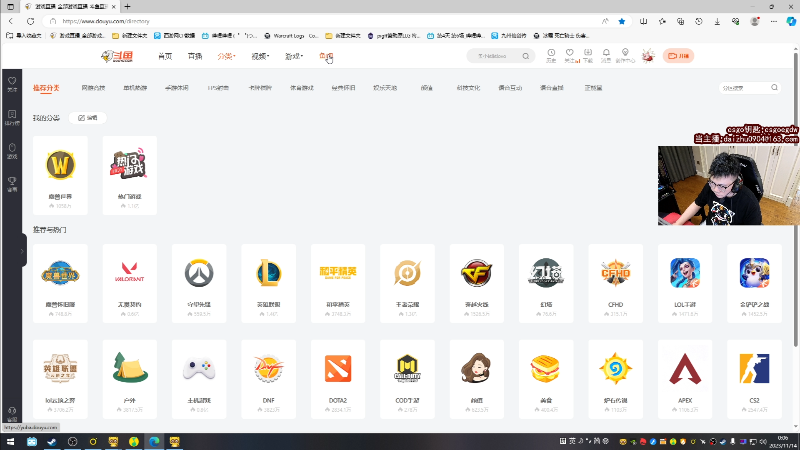Screen dimensions: 800x450
Task: Open the Overwatch logo category tile
Action: (199, 283)
